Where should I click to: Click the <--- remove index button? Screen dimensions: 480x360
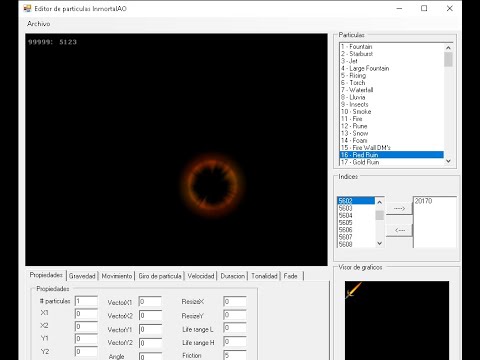click(x=399, y=230)
